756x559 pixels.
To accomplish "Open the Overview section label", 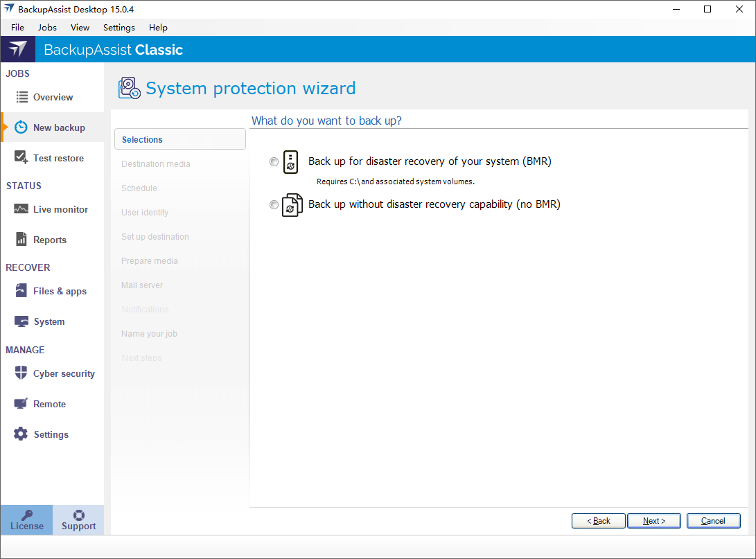I will click(x=53, y=98).
